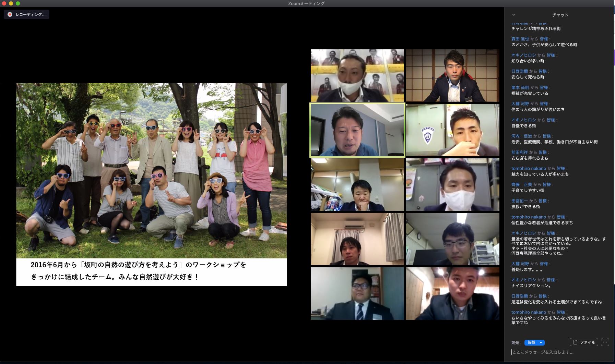Select the shared group photo slide
This screenshot has height=364, width=615.
point(152,184)
